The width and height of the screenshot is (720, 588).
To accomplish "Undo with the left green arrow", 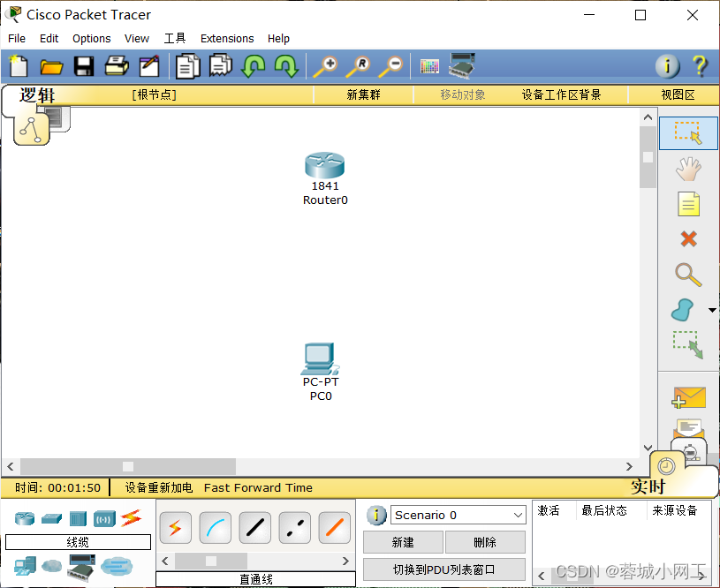I will (253, 66).
